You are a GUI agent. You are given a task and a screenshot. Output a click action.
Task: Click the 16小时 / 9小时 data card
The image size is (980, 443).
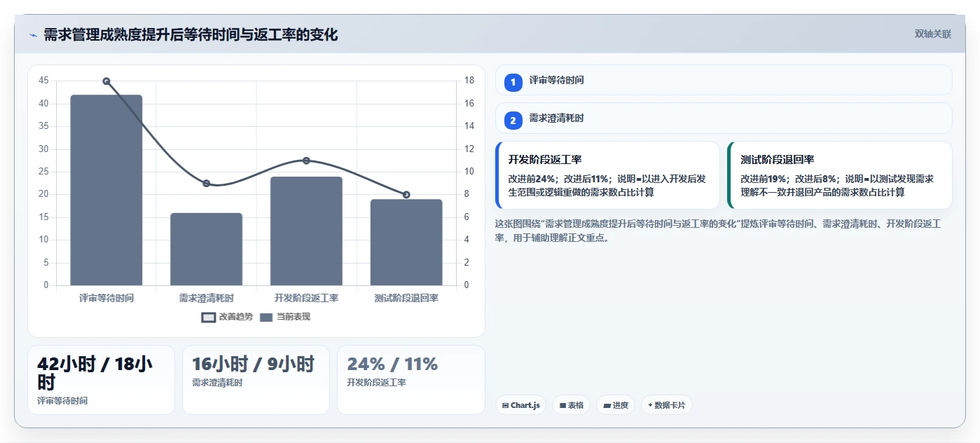tap(256, 380)
